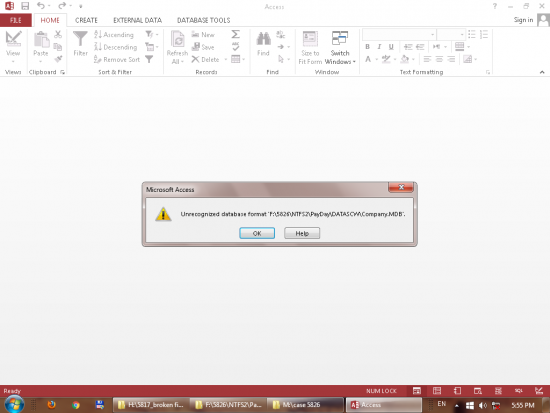The height and width of the screenshot is (413, 550).
Task: Click the Paste icon
Action: click(41, 39)
